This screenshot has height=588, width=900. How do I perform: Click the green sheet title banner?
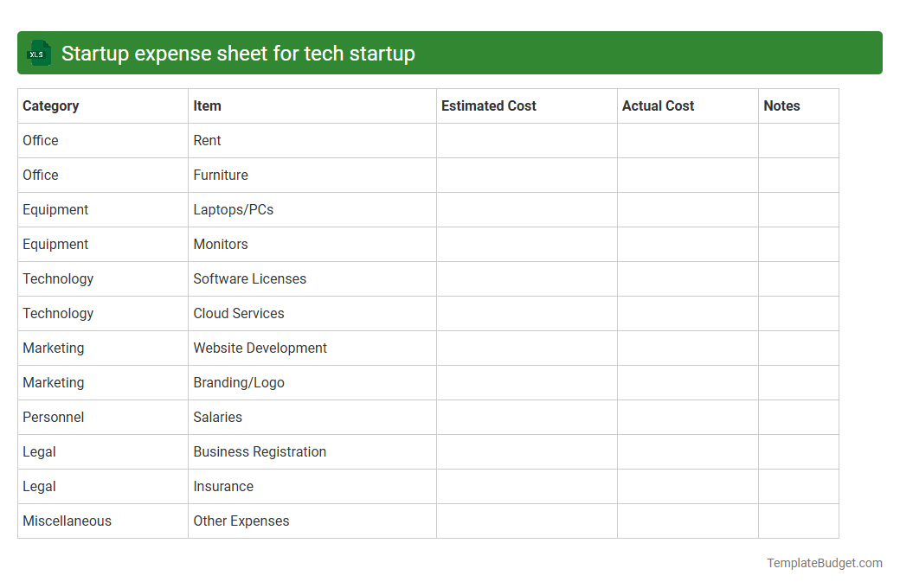point(450,53)
